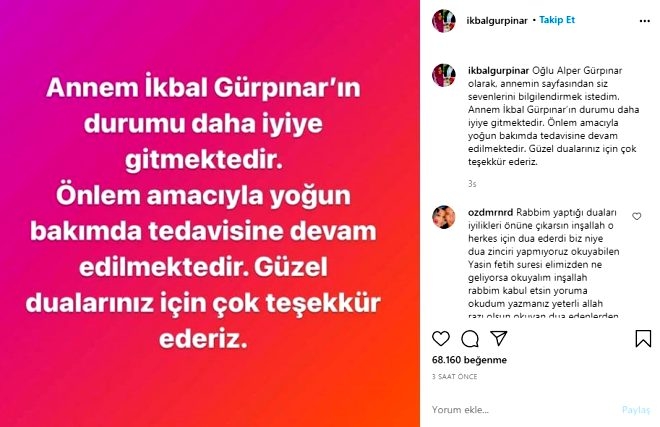Submit the comment with Paylaş
Image resolution: width=660 pixels, height=427 pixels.
636,410
